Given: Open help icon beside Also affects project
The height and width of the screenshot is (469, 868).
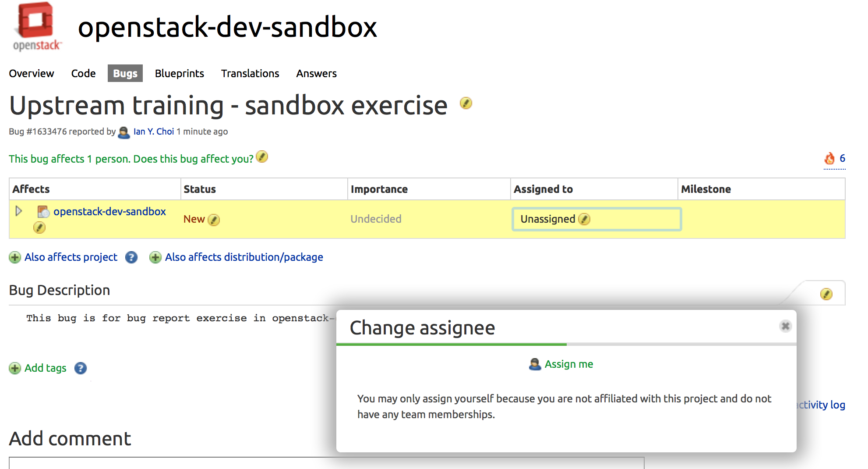Looking at the screenshot, I should (131, 257).
